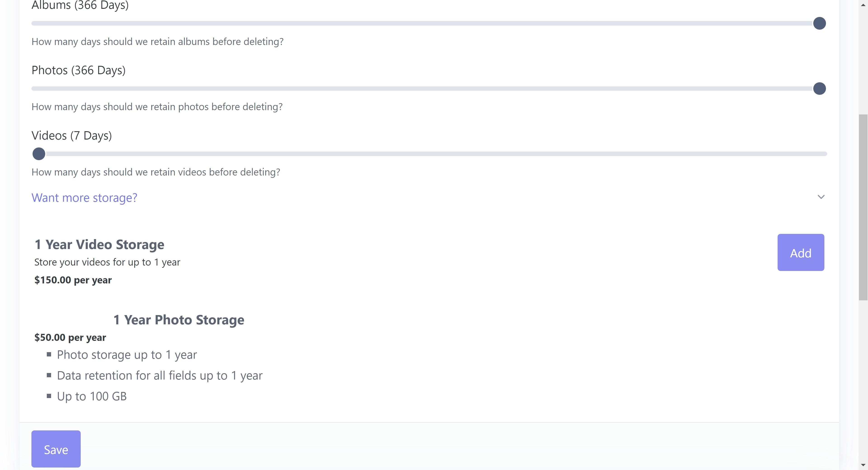Click the "1 Year Video Storage" heading
The width and height of the screenshot is (868, 470).
click(99, 244)
